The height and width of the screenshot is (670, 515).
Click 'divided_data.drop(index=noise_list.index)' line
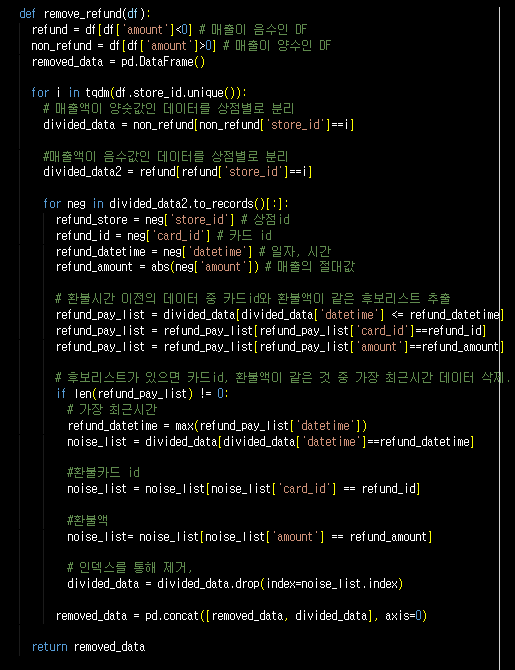(235, 584)
